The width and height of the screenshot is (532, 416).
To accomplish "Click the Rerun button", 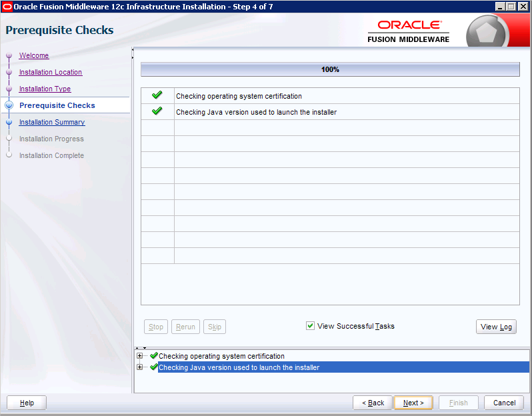I will (185, 327).
